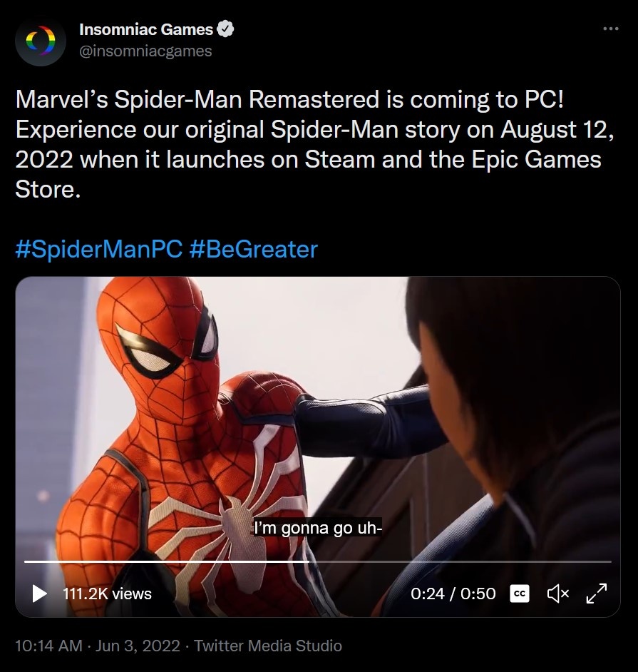Click the played portion of the video timeline

coord(164,561)
